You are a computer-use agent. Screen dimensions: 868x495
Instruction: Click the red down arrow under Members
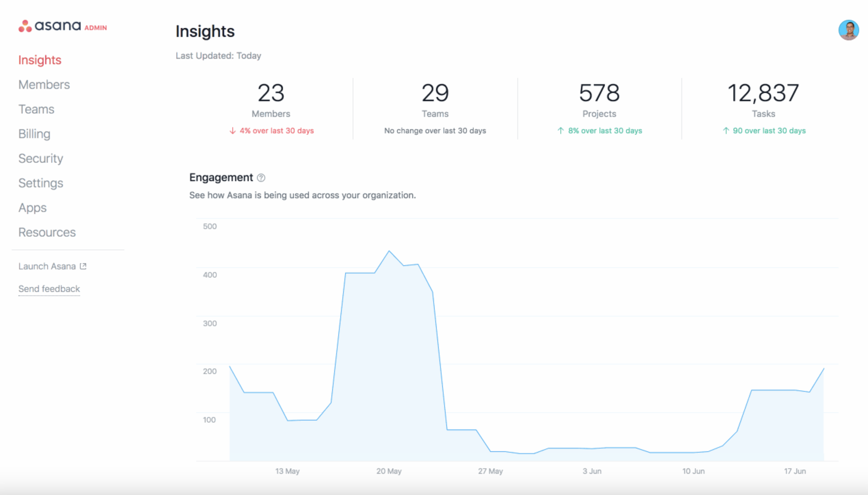pyautogui.click(x=233, y=131)
